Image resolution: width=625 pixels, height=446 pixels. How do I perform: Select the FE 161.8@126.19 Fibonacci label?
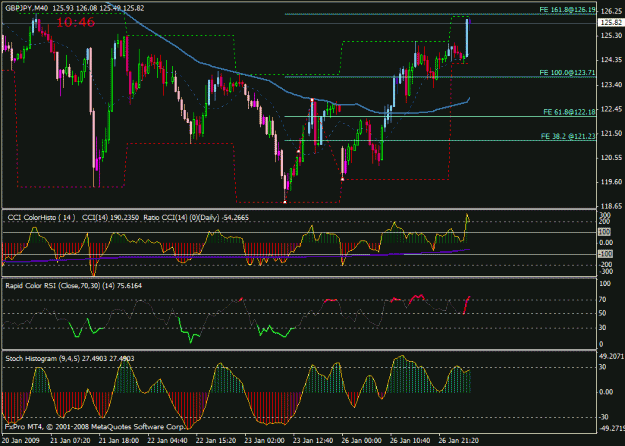coord(567,10)
